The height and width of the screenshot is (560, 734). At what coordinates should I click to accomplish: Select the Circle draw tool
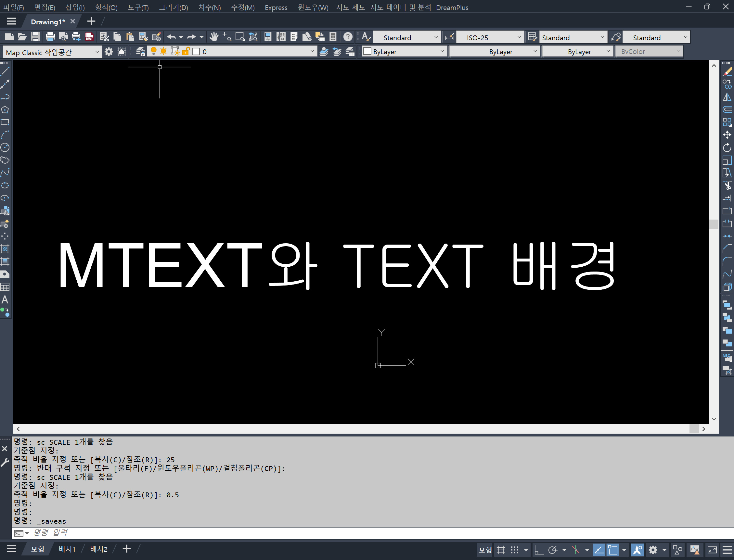click(x=5, y=148)
